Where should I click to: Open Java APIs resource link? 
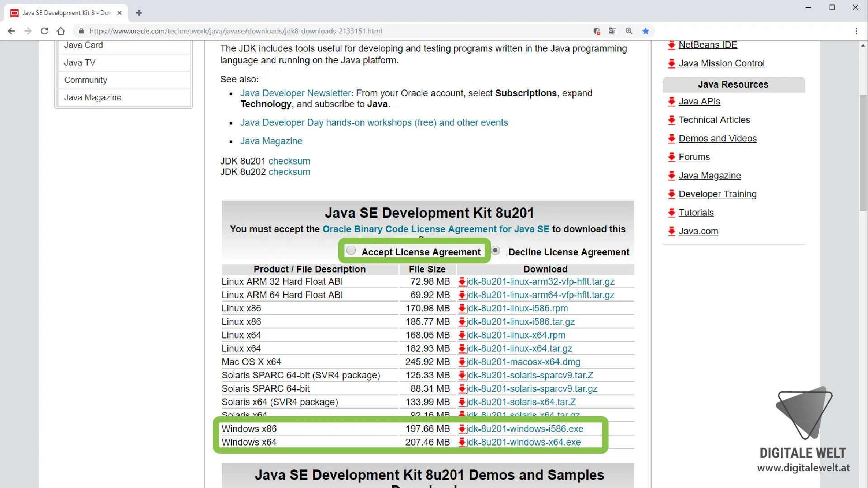click(699, 102)
